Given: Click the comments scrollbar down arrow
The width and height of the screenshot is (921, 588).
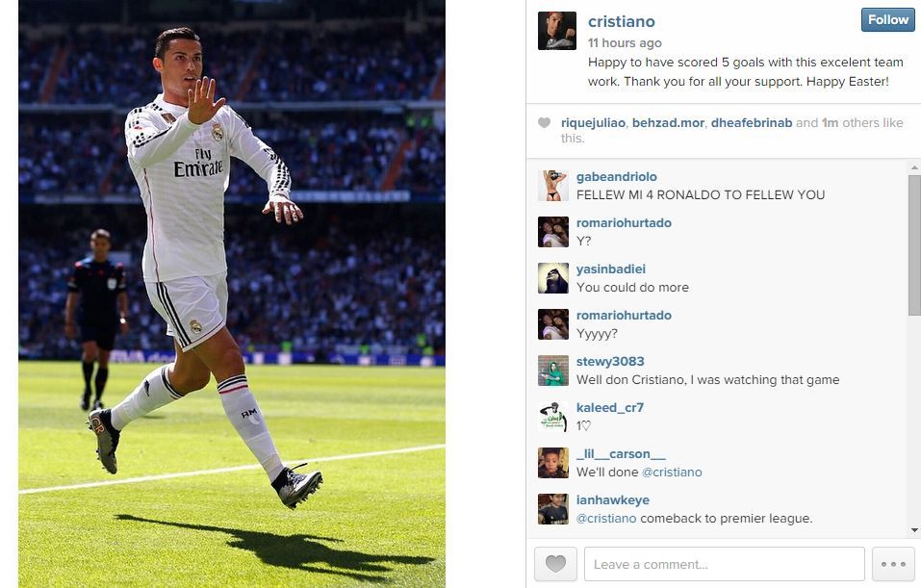Looking at the screenshot, I should click(x=914, y=530).
